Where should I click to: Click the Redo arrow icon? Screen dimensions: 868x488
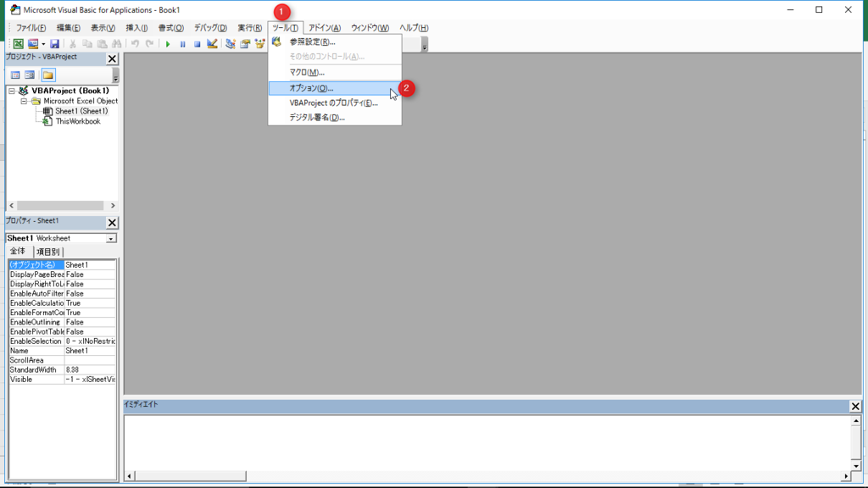(x=149, y=44)
